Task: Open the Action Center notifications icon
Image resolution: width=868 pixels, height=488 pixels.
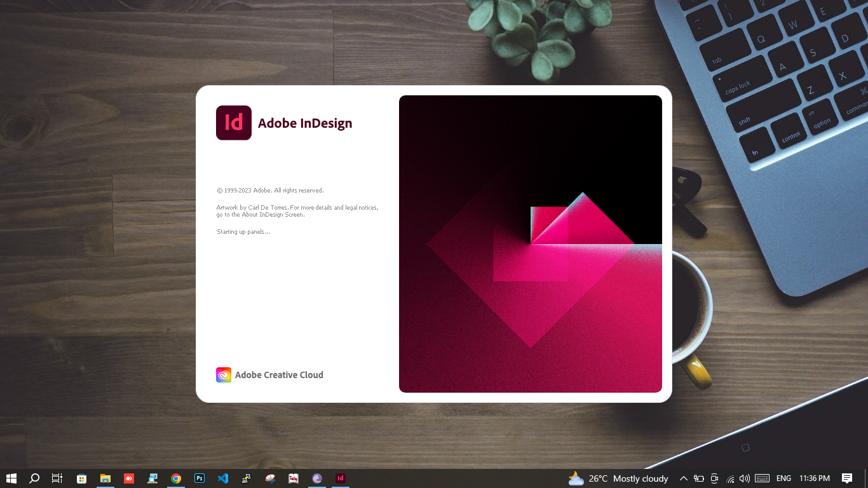Action: pyautogui.click(x=847, y=478)
